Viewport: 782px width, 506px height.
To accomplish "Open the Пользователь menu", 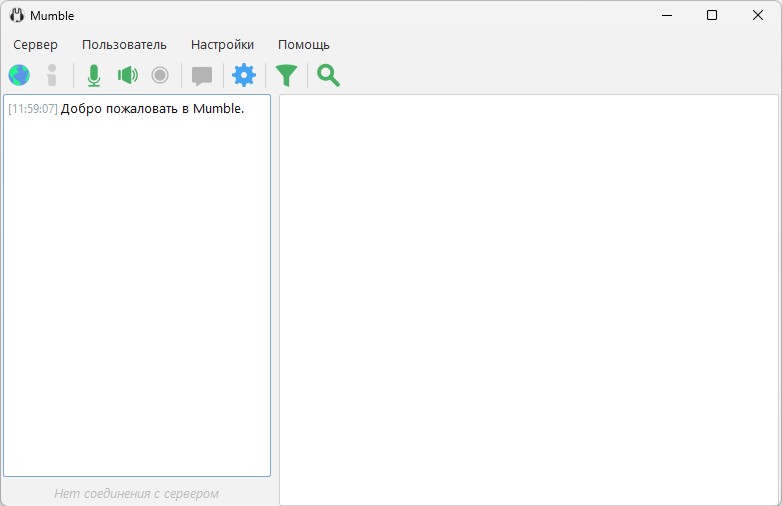I will 124,44.
